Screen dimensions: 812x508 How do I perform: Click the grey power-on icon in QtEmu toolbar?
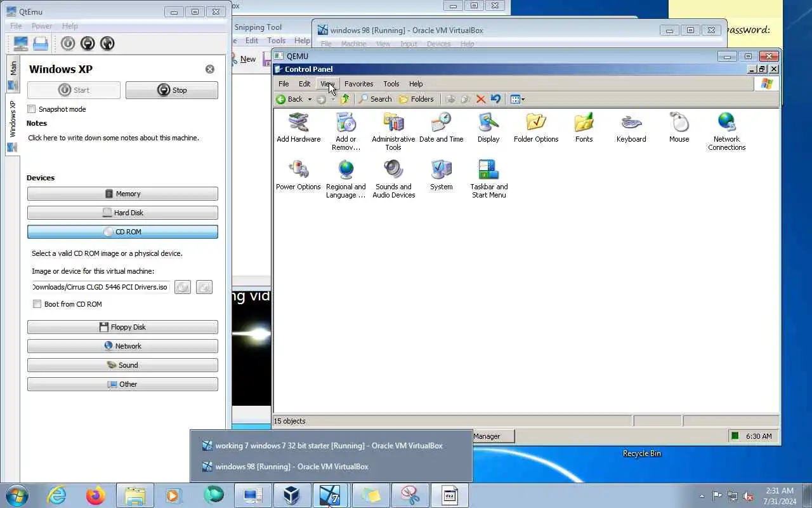(68, 43)
